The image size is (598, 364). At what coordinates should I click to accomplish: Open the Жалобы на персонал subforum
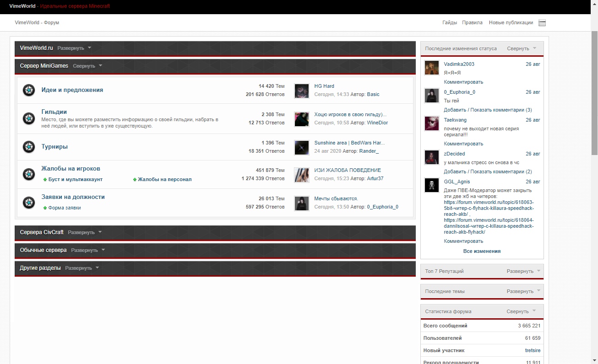pyautogui.click(x=165, y=180)
